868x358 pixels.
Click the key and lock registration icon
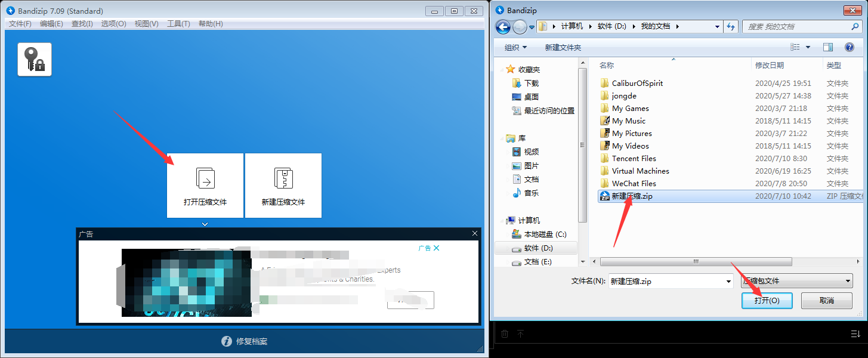click(x=35, y=59)
